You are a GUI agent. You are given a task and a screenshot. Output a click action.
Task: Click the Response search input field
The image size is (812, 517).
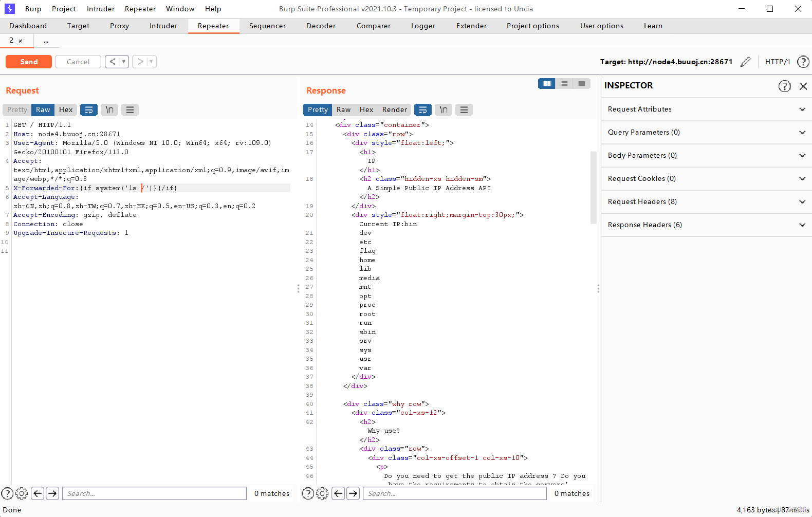pyautogui.click(x=455, y=493)
